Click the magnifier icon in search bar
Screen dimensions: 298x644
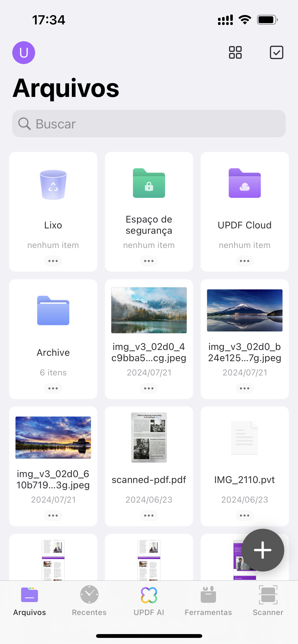24,124
